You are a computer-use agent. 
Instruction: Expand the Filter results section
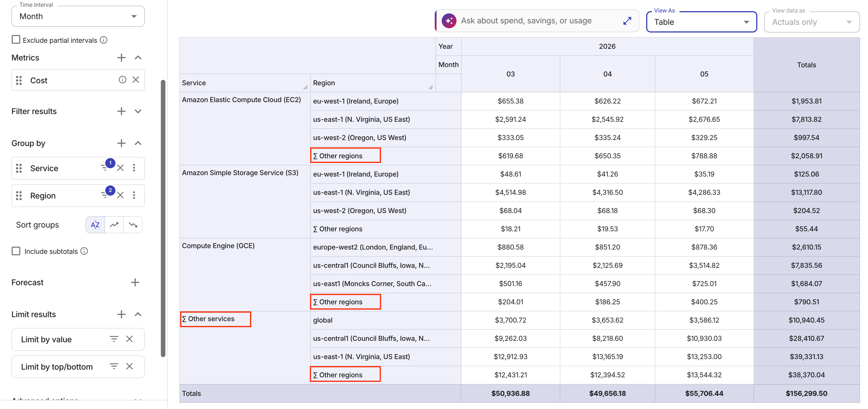pyautogui.click(x=138, y=111)
